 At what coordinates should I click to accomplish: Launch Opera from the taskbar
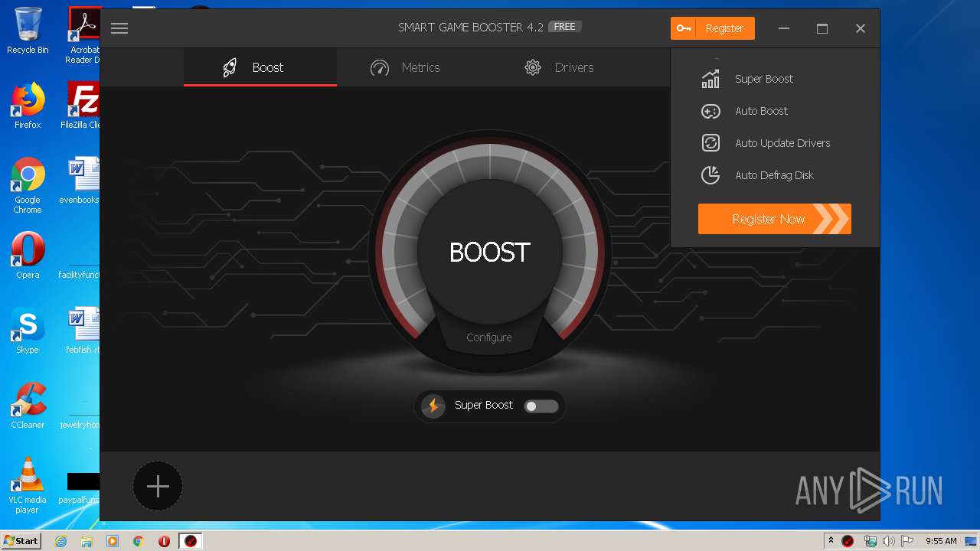click(164, 541)
